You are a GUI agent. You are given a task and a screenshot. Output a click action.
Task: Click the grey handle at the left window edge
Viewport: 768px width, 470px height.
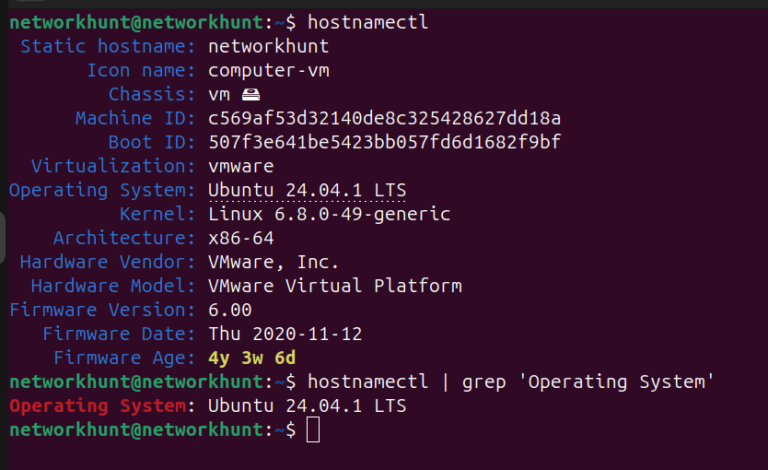(3, 238)
